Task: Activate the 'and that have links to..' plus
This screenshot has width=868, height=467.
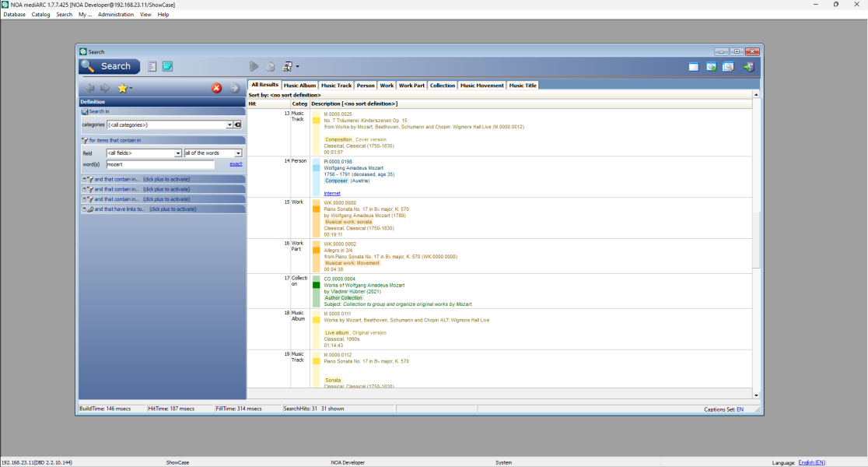Action: (x=84, y=209)
